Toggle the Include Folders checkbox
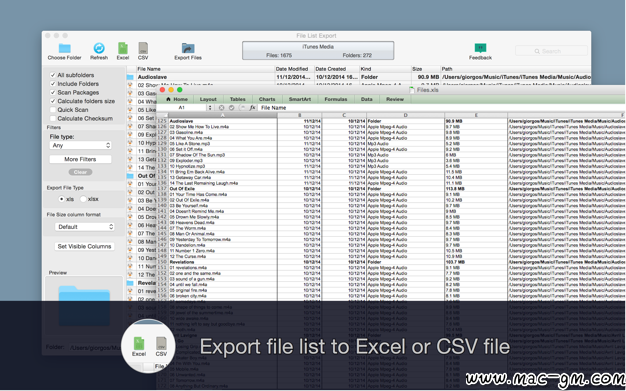 point(53,84)
